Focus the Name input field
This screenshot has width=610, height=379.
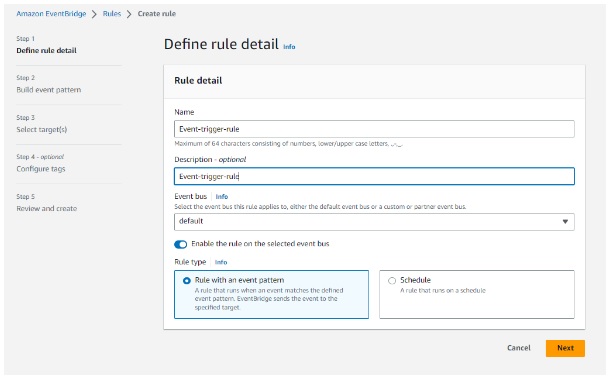[374, 129]
